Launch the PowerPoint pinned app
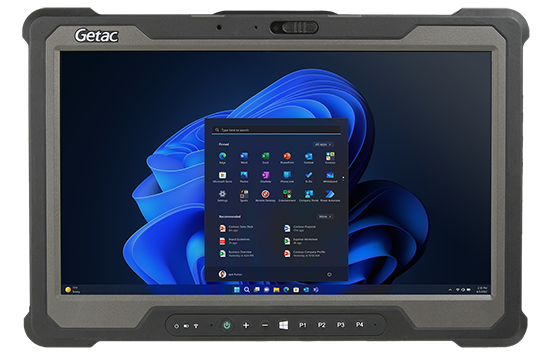 [x=287, y=158]
